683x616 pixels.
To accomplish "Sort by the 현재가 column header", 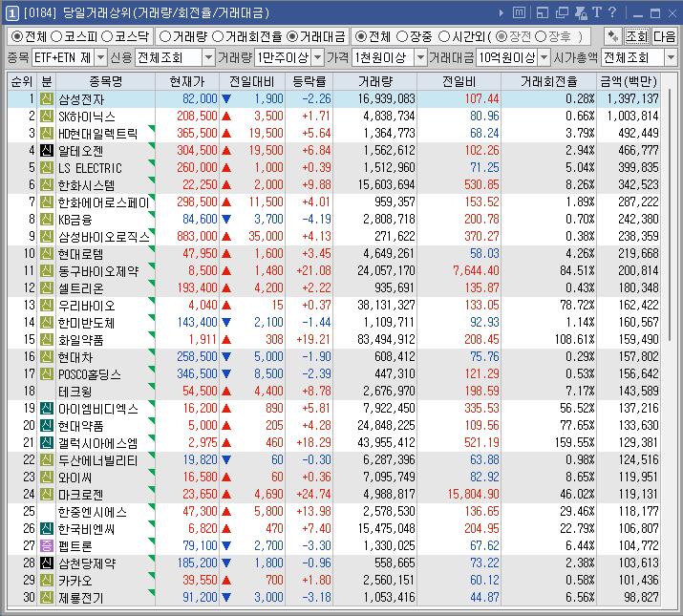I will click(187, 81).
